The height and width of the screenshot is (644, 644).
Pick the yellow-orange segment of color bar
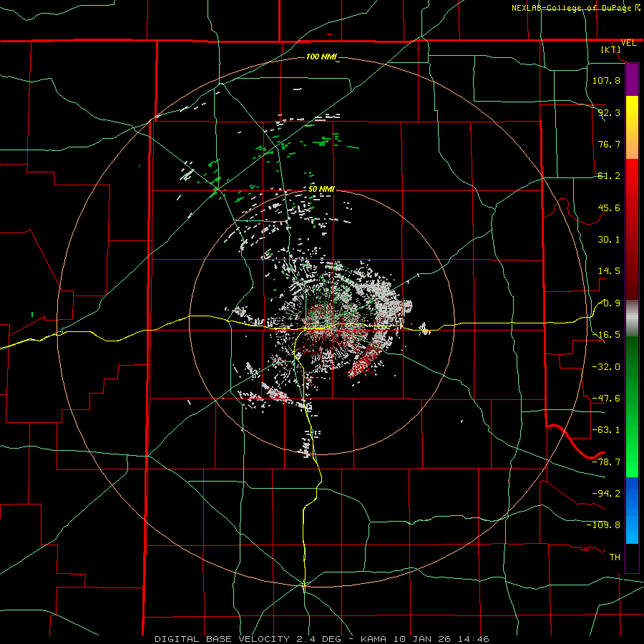point(632,127)
